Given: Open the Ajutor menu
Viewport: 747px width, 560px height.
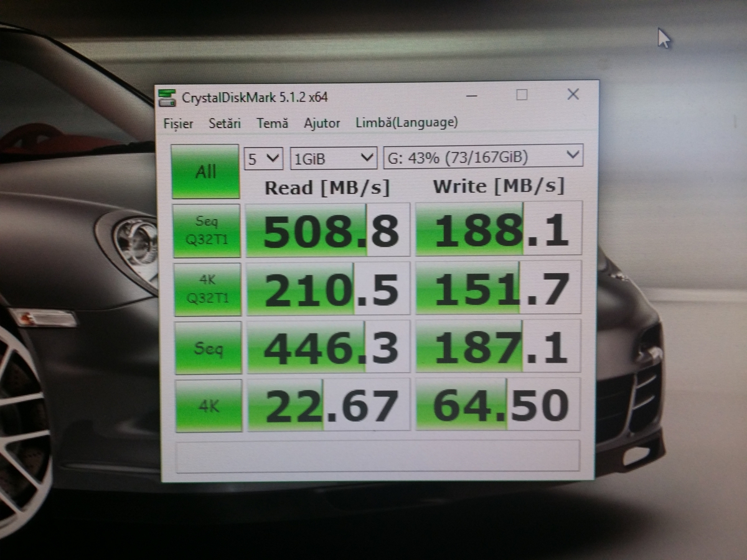Looking at the screenshot, I should click(322, 123).
